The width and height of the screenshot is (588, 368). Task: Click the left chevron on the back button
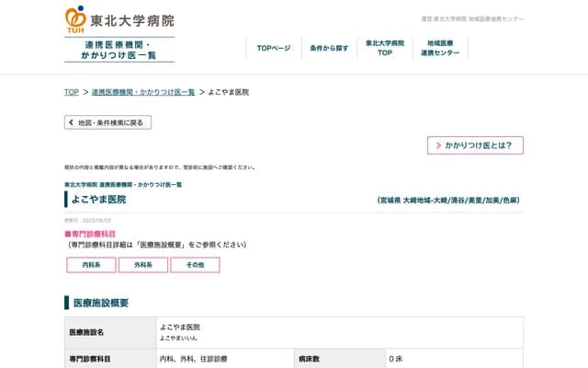(x=71, y=122)
